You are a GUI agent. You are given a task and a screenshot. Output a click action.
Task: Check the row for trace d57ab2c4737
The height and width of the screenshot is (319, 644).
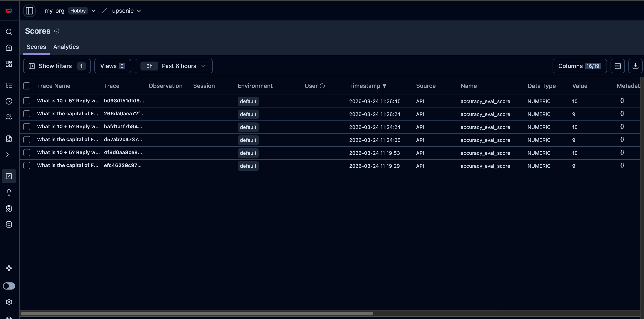tap(27, 140)
